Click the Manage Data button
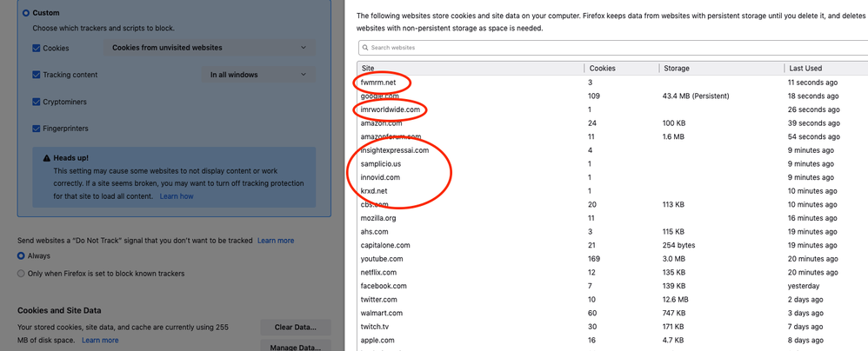Image resolution: width=868 pixels, height=351 pixels. (x=296, y=346)
